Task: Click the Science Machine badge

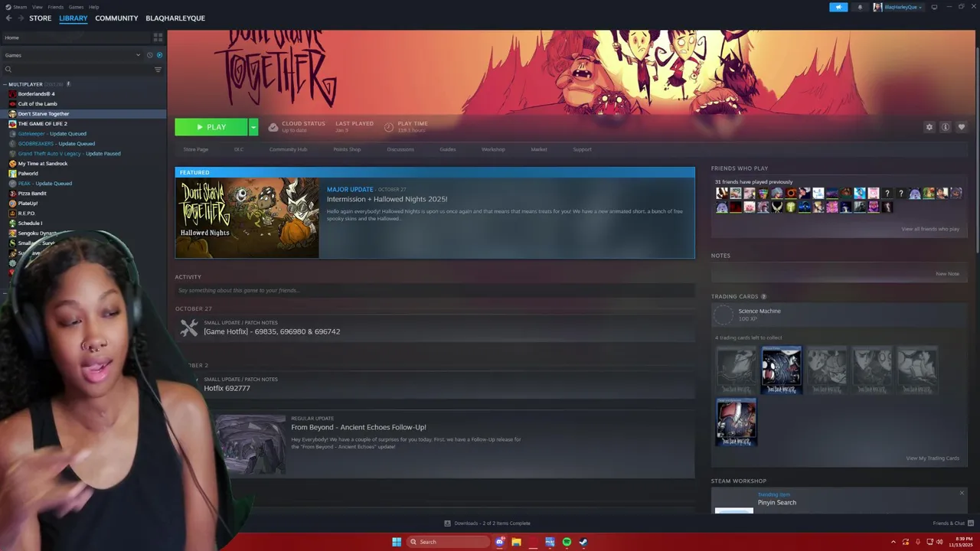Action: (724, 315)
